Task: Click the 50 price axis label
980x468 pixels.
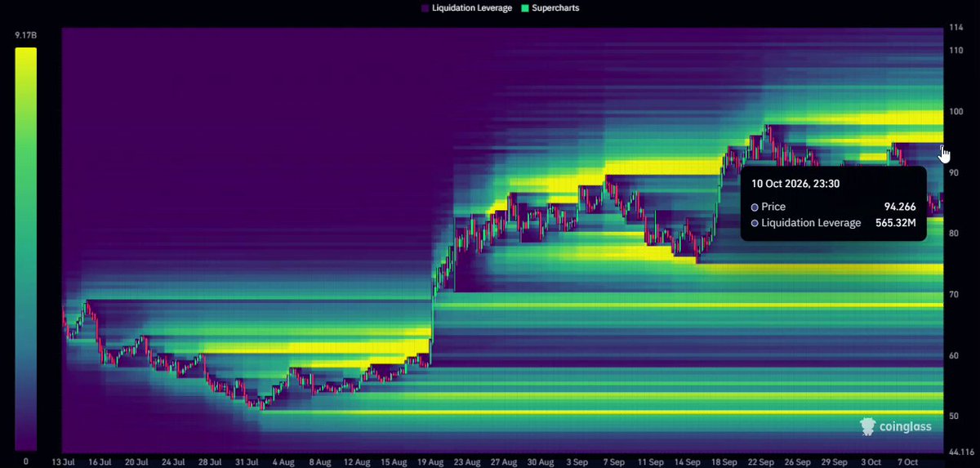Action: 955,416
